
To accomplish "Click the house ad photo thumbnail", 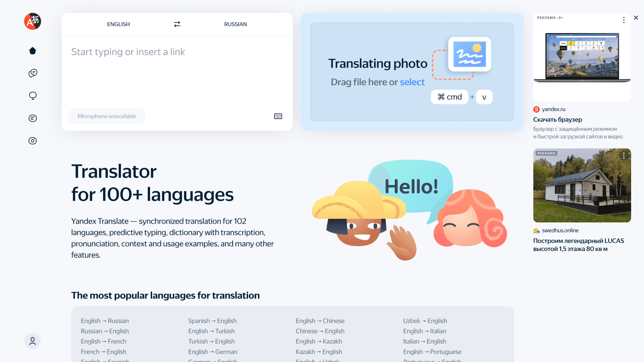I will coord(582,185).
